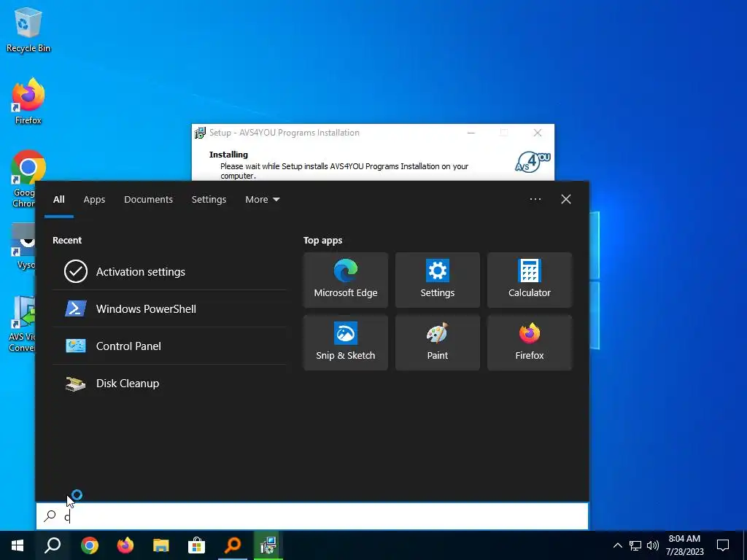Open Disk Cleanup recent item
The width and height of the screenshot is (747, 560).
click(x=169, y=384)
